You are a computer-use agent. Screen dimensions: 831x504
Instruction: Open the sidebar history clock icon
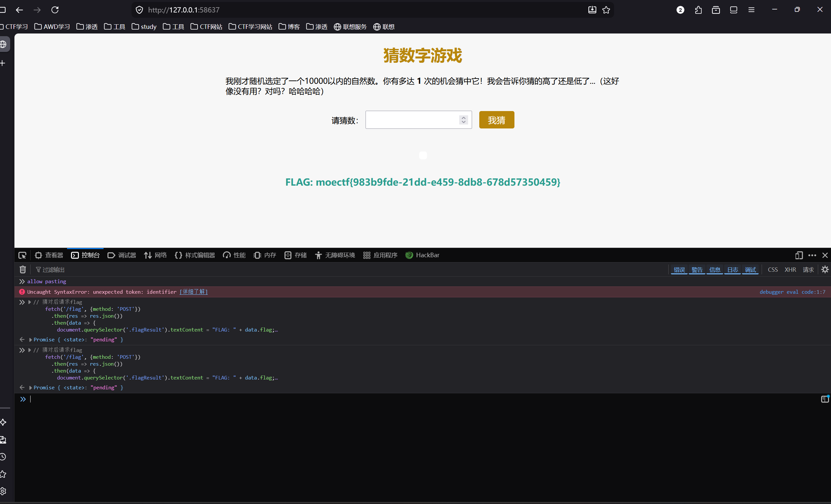(3, 456)
